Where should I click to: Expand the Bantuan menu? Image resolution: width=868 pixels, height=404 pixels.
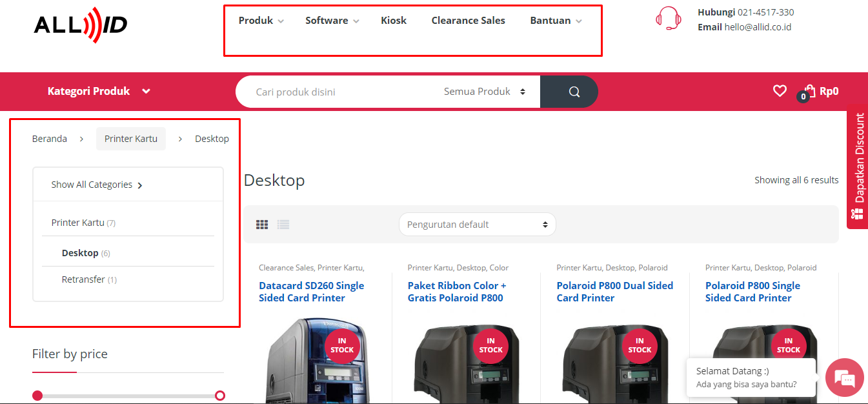coord(556,21)
